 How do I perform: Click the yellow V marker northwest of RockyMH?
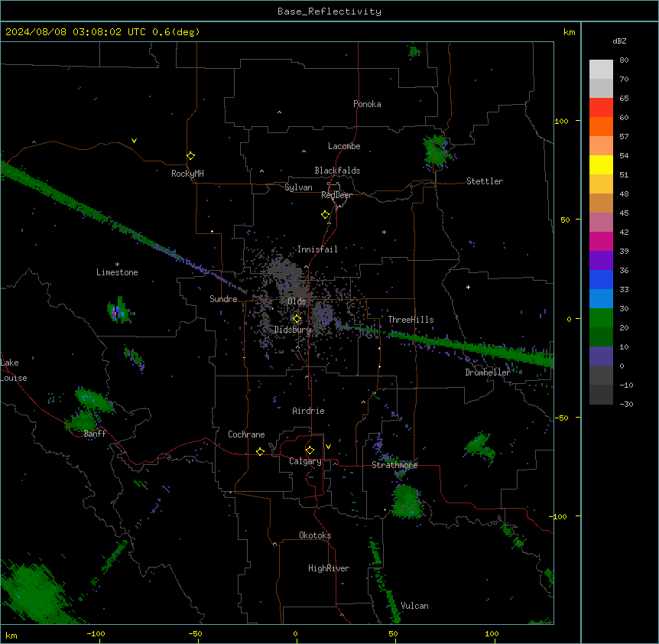point(134,141)
